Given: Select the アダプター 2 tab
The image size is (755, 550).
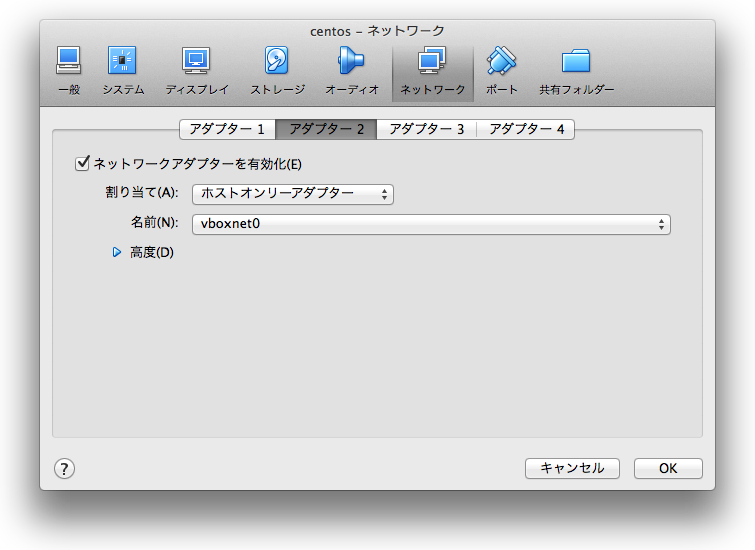Looking at the screenshot, I should 326,129.
